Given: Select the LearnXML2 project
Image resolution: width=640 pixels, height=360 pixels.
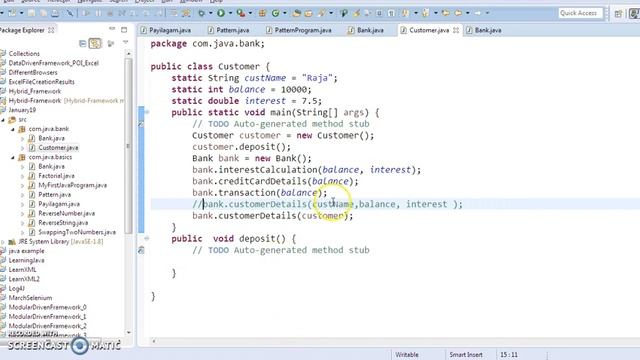Looking at the screenshot, I should tap(24, 279).
